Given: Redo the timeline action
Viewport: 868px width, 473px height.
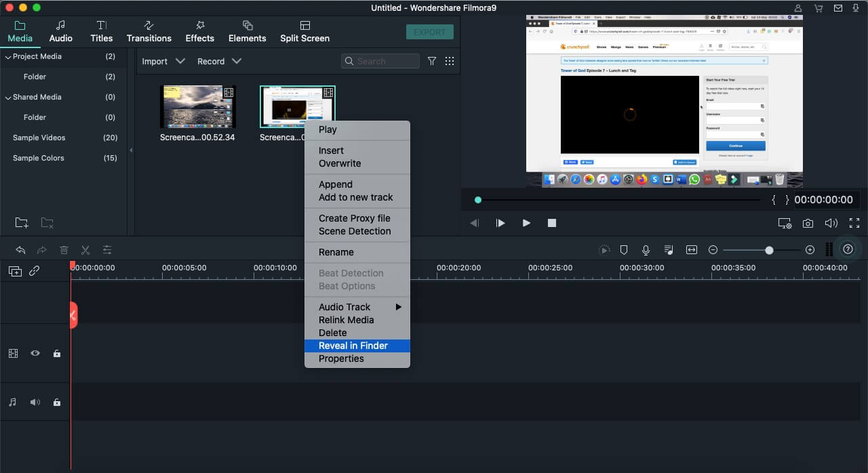Looking at the screenshot, I should (x=42, y=250).
